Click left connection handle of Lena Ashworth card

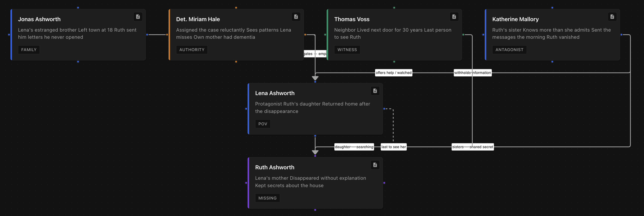click(246, 109)
